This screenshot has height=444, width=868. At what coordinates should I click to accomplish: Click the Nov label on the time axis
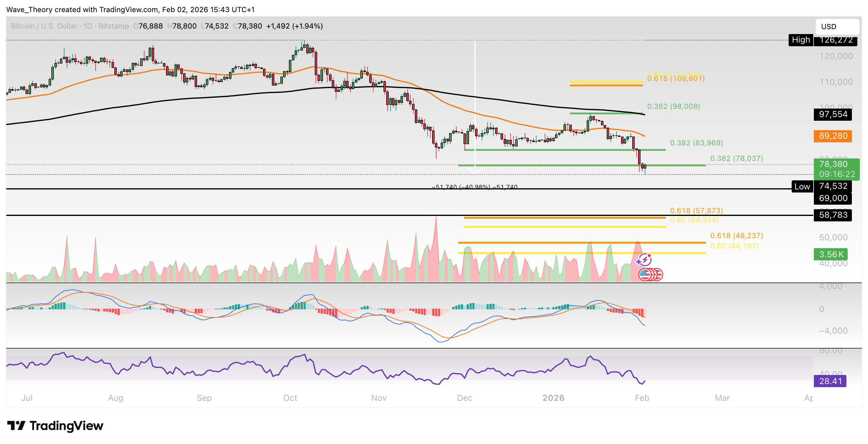pos(378,398)
